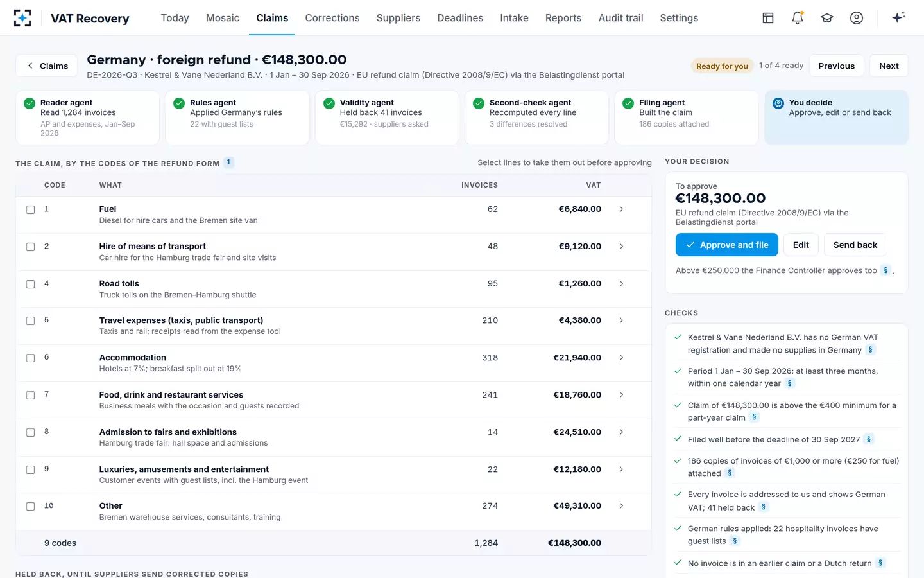
Task: Expand the Travel expenses row chevron
Action: tap(621, 320)
